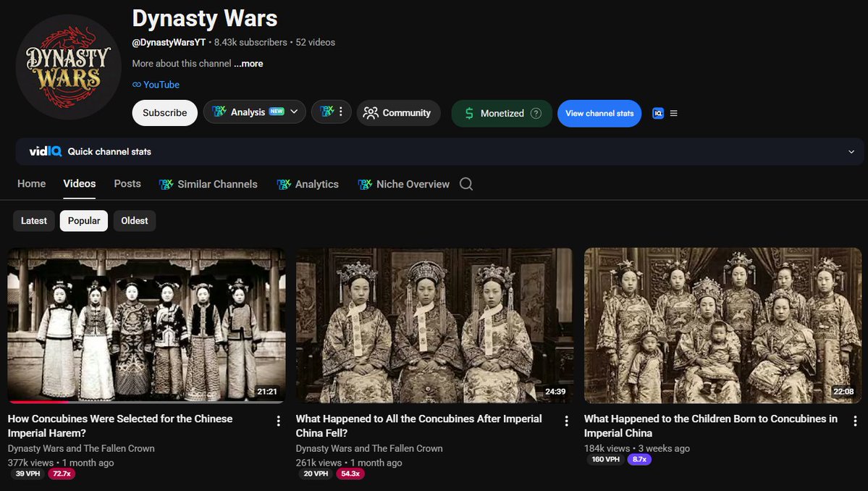Open thumbnail of Concubines After Imperial China Fell

pyautogui.click(x=434, y=325)
